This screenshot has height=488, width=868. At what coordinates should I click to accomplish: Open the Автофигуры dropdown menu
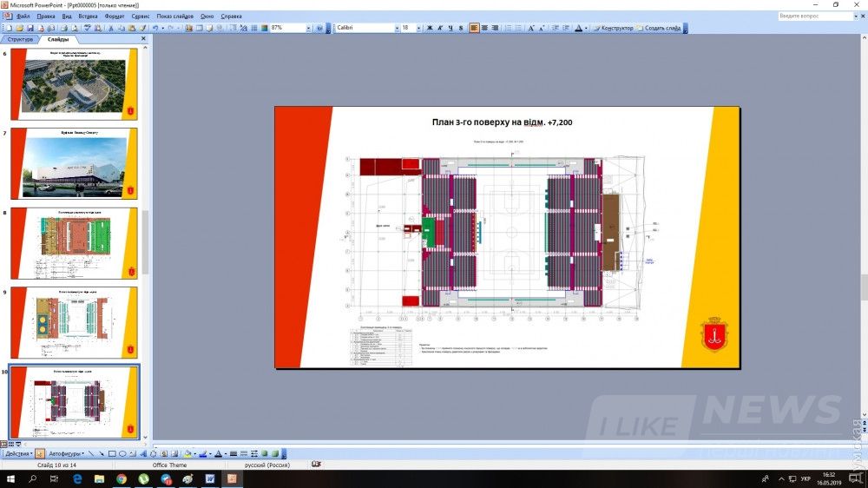(x=66, y=453)
